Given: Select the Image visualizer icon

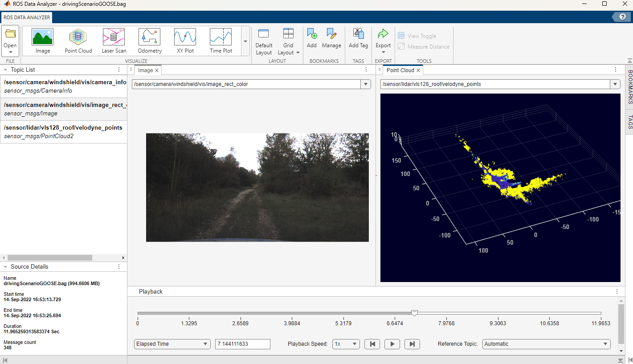Looking at the screenshot, I should 43,41.
